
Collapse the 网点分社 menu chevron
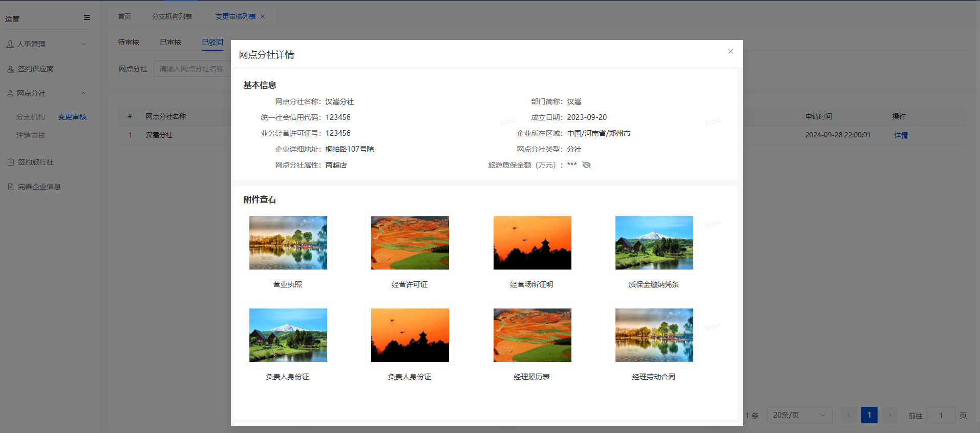[x=83, y=93]
